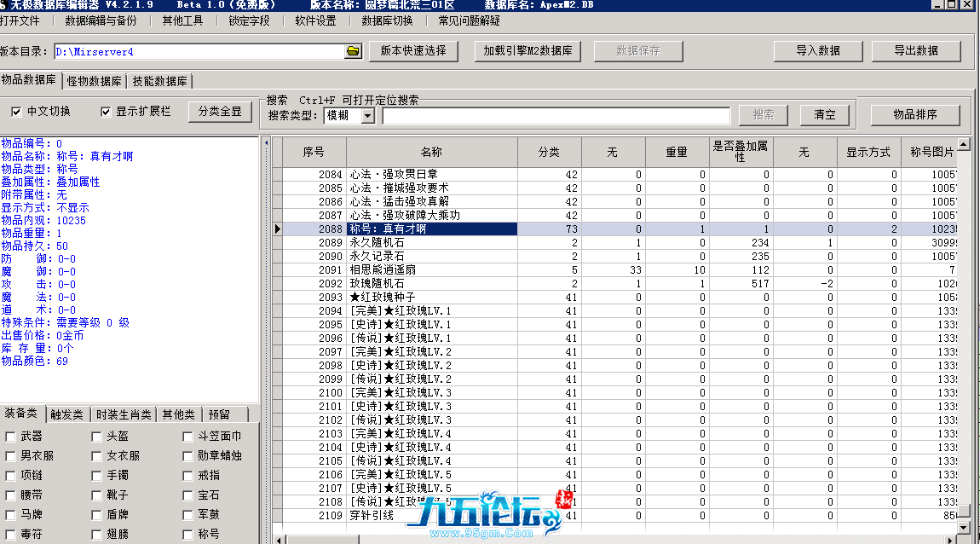This screenshot has width=980, height=544.
Task: Click the current row arrow indicator for row 2088
Action: tap(277, 229)
